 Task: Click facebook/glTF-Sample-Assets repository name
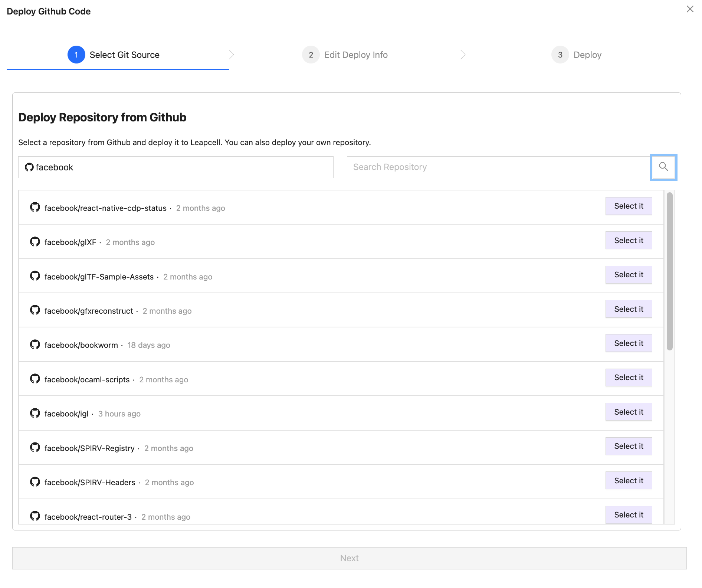coord(99,277)
